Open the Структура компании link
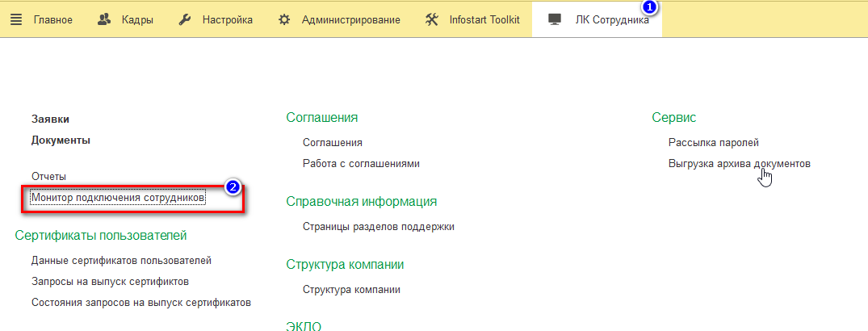The width and height of the screenshot is (868, 331). 351,290
